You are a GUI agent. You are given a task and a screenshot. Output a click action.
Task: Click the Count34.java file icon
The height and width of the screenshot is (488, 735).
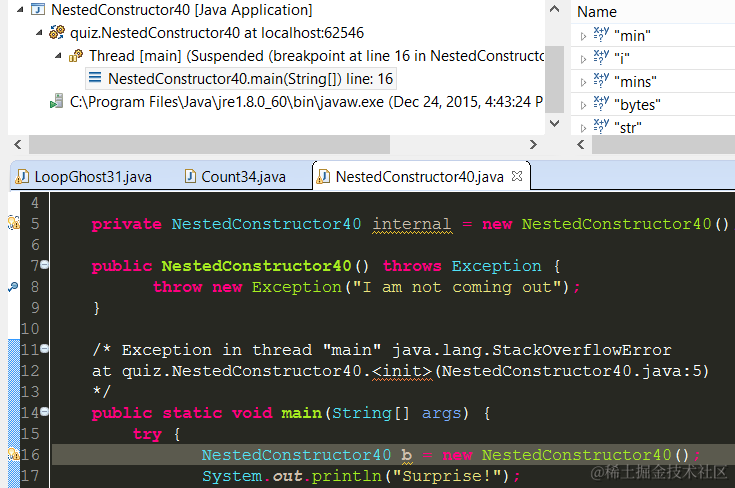pos(190,176)
